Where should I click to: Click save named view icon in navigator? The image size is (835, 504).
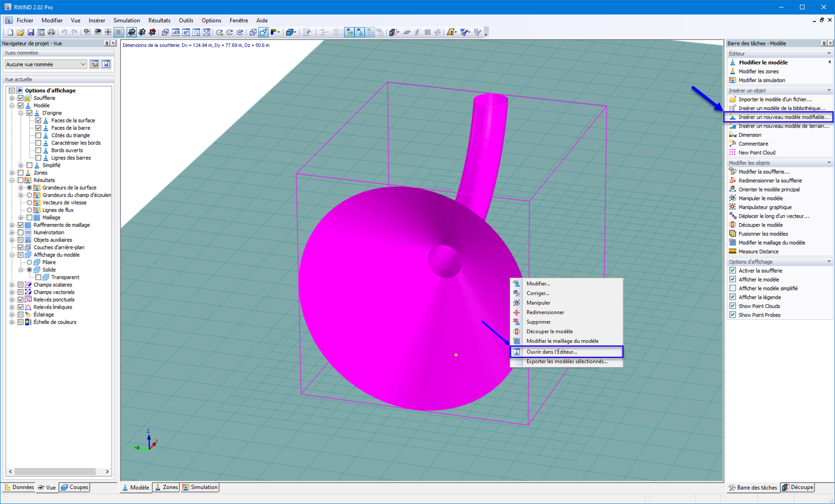click(x=106, y=64)
